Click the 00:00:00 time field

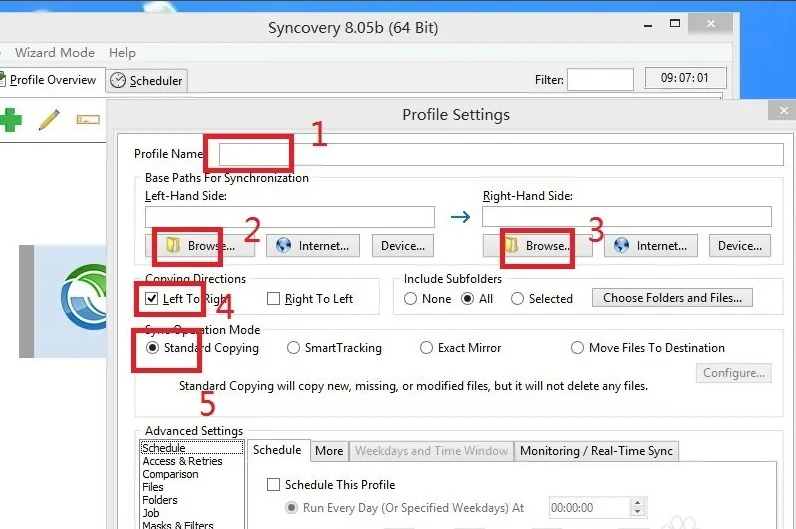589,508
